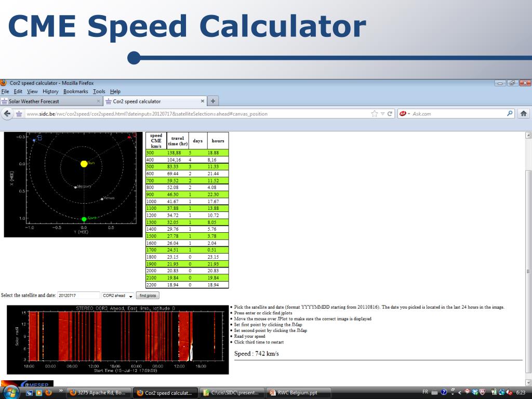Image resolution: width=532 pixels, height=399 pixels.
Task: Open a new tab with the plus button
Action: pyautogui.click(x=212, y=101)
